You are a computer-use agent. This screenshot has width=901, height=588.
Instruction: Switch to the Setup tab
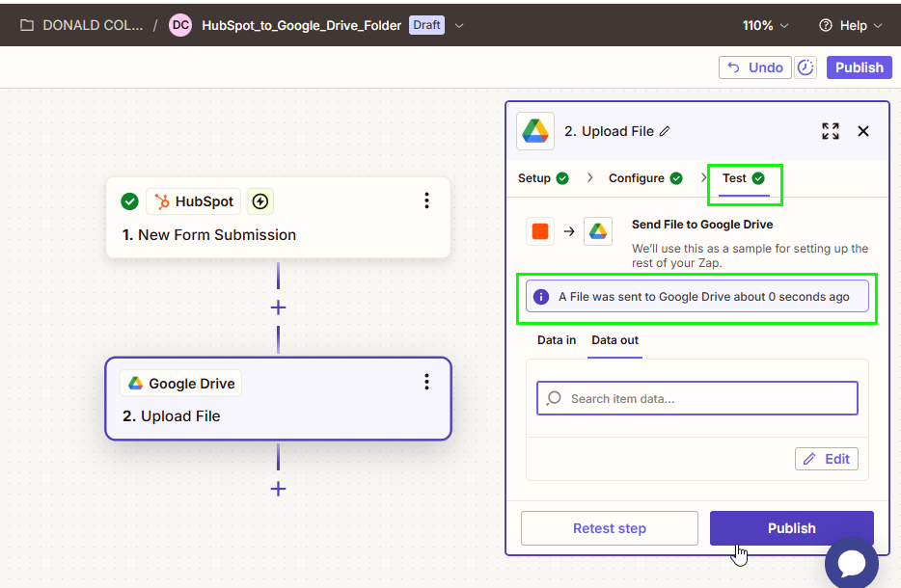coord(543,178)
